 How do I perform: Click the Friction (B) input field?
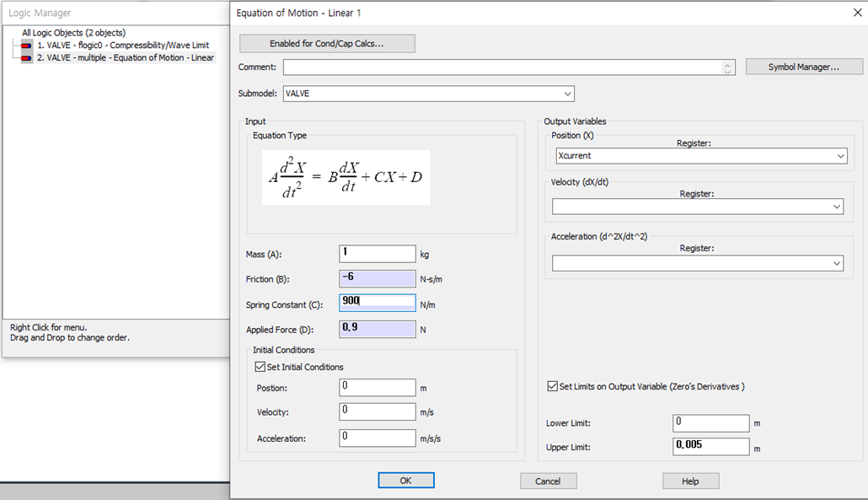pyautogui.click(x=377, y=278)
